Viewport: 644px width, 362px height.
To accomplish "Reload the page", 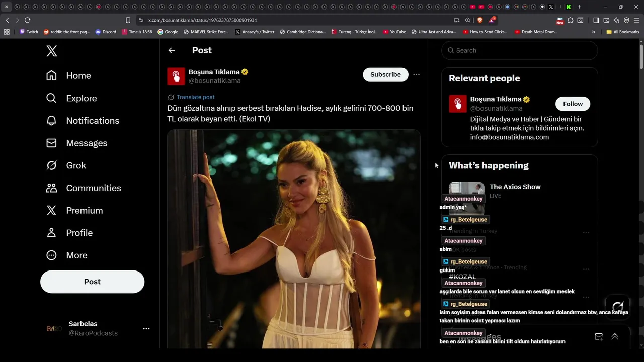I will (27, 20).
